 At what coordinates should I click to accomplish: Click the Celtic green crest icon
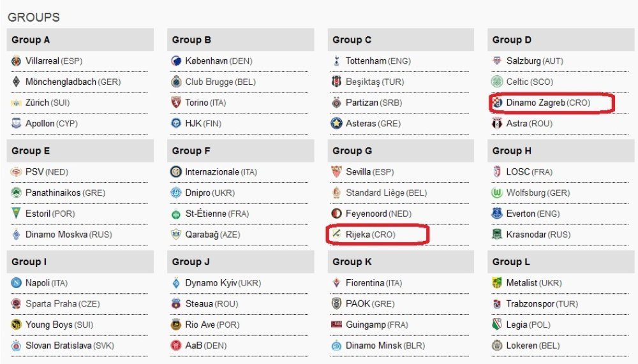[497, 82]
